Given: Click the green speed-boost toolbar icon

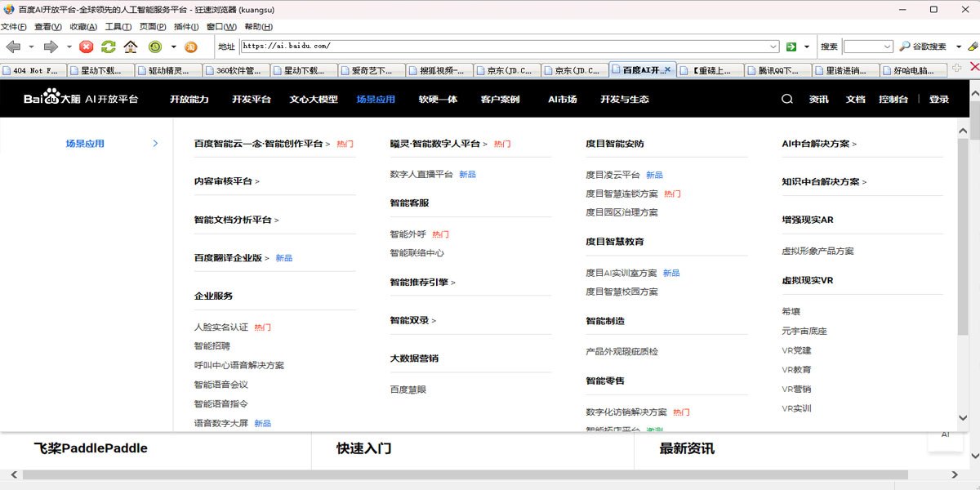Looking at the screenshot, I should [154, 47].
